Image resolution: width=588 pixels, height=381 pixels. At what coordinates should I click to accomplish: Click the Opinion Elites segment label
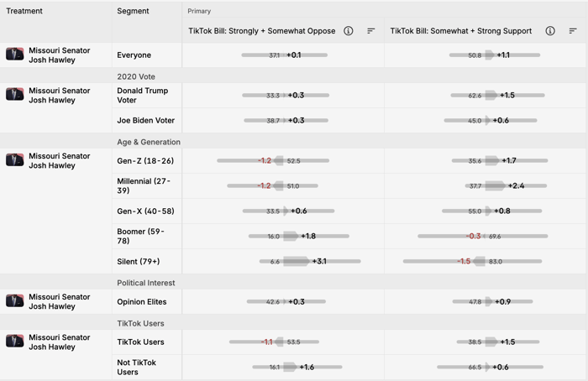point(142,301)
